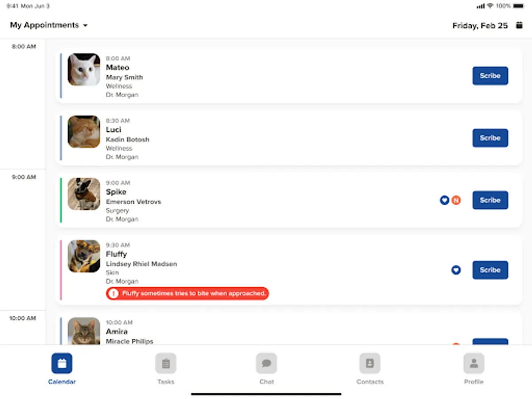Click the heart badge on Fluffy's appointment

point(456,270)
